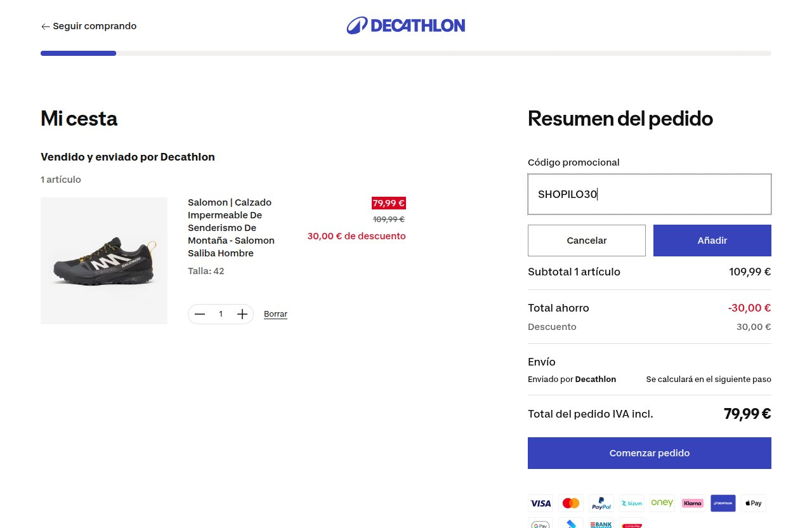Click the -30,00 € savings amount
Image resolution: width=812 pixels, height=528 pixels.
click(750, 308)
